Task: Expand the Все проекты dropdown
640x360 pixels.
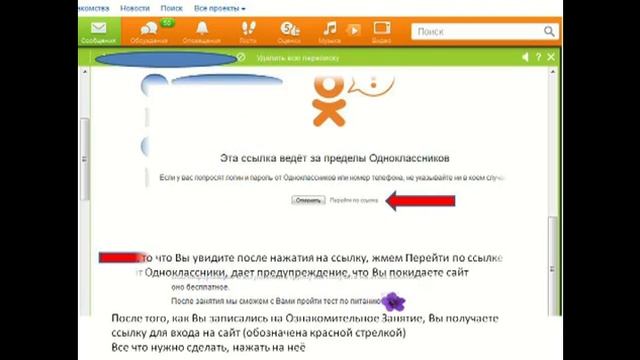Action: pos(220,8)
